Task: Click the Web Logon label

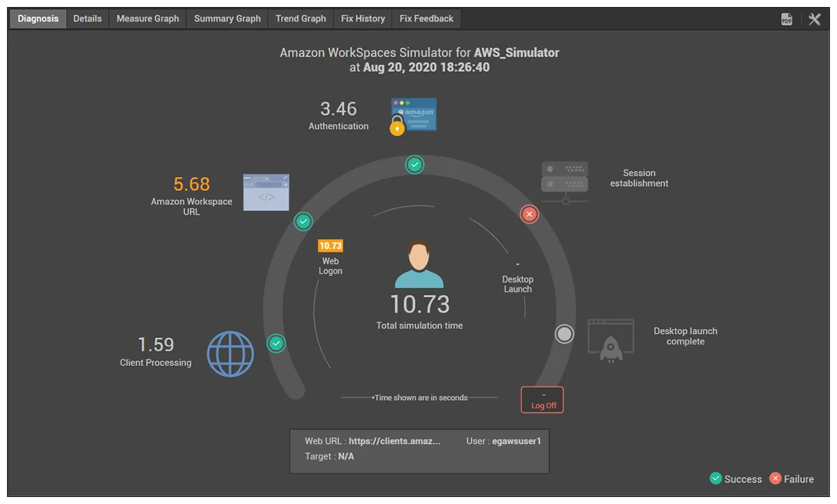Action: (331, 266)
